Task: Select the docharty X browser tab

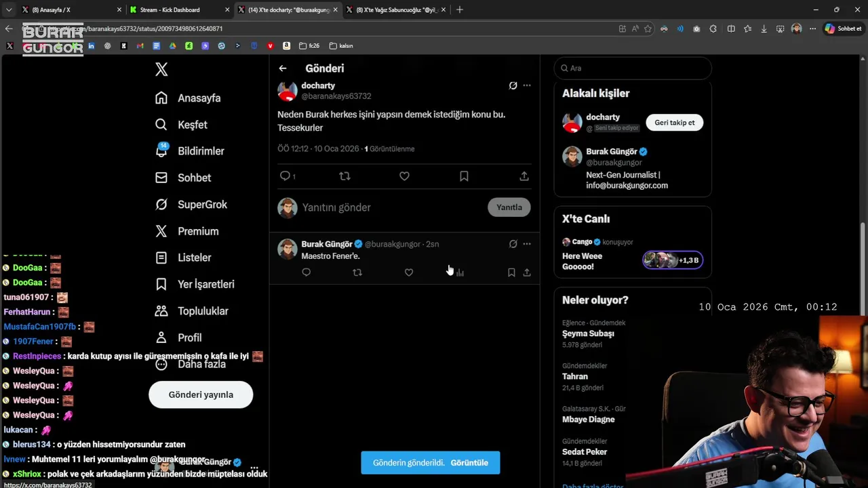Action: pyautogui.click(x=288, y=9)
